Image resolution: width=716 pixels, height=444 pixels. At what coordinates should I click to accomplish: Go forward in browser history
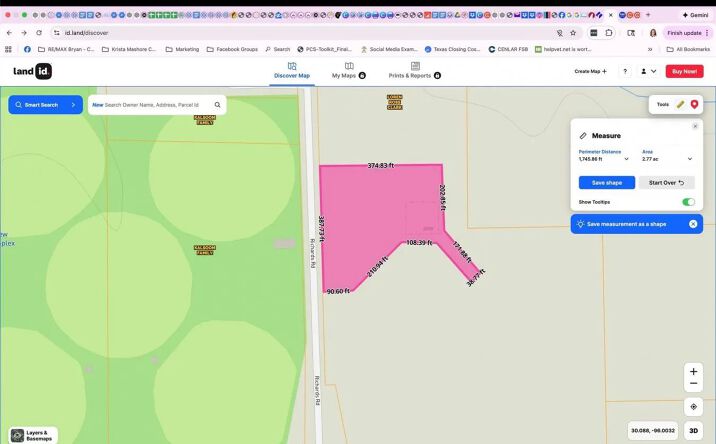coord(24,33)
